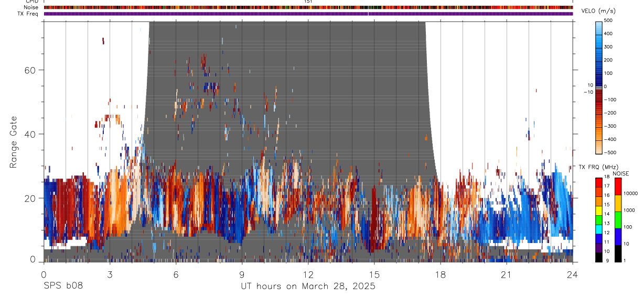The height and width of the screenshot is (297, 644).
Task: Click the '18' hour tick on x-axis
Action: click(x=440, y=274)
